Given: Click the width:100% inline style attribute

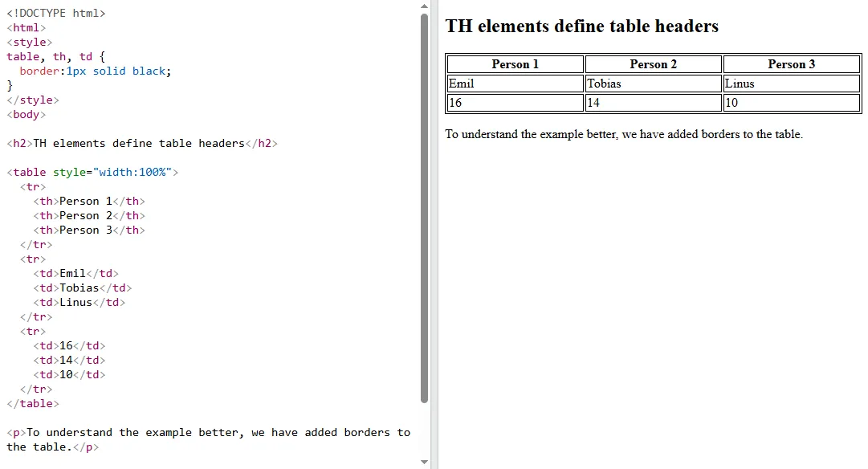Looking at the screenshot, I should (114, 172).
